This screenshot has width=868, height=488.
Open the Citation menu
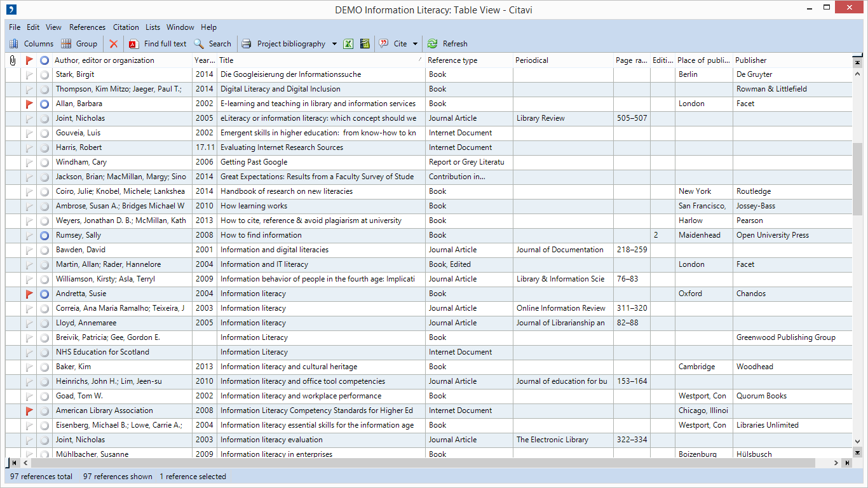pos(126,27)
